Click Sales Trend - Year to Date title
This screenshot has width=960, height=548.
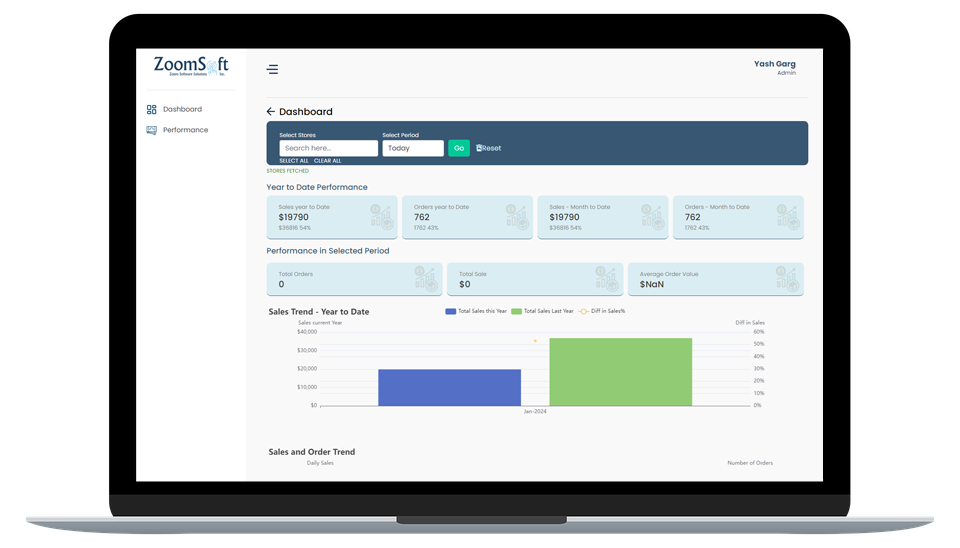pos(319,312)
